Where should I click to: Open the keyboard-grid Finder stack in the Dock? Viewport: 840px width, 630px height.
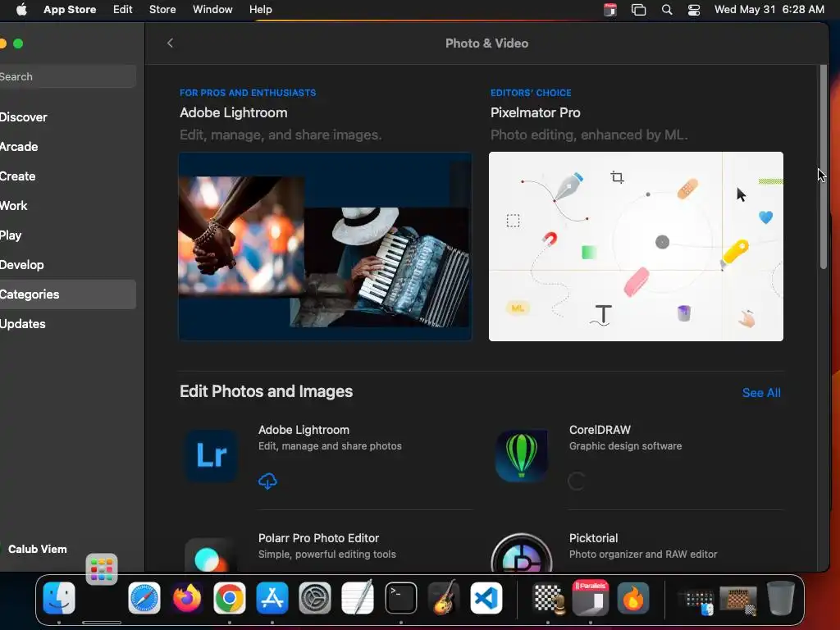coord(696,601)
